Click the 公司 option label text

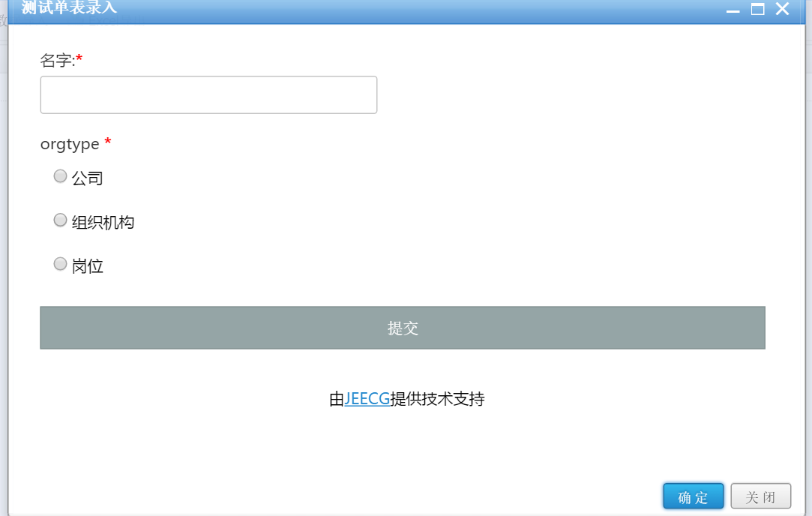(x=88, y=178)
